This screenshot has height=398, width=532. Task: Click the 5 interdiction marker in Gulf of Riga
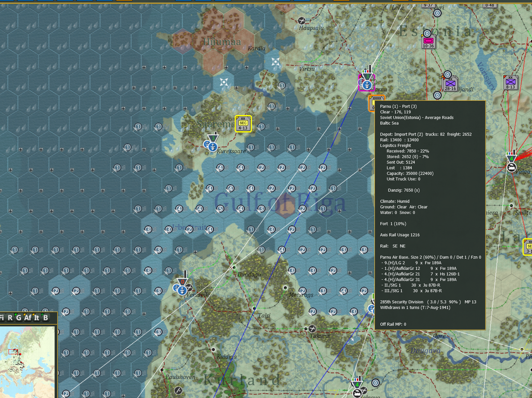pyautogui.click(x=220, y=209)
